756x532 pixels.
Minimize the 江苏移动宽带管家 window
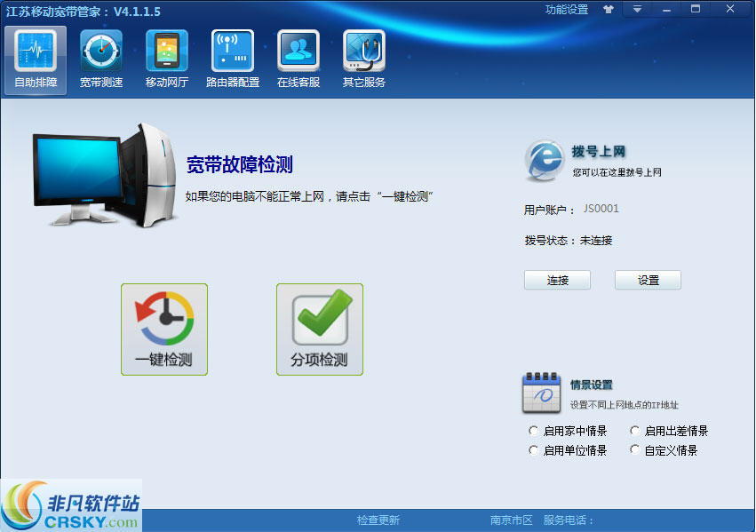click(666, 9)
